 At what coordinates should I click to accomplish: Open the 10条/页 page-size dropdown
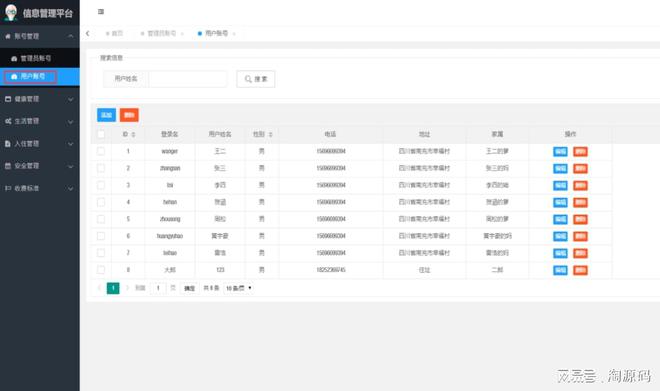(x=239, y=288)
